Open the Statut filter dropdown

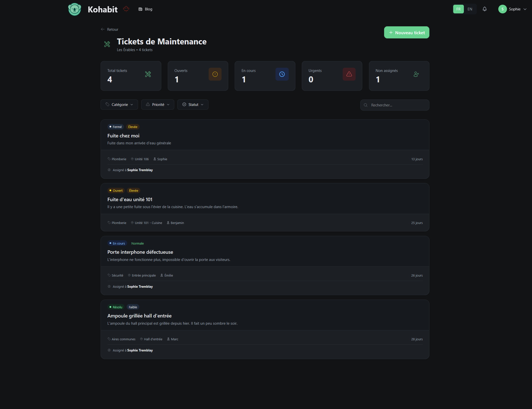pyautogui.click(x=193, y=105)
